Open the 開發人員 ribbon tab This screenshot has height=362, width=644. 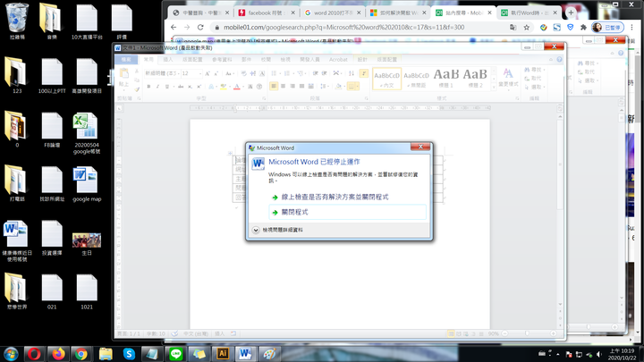point(309,60)
